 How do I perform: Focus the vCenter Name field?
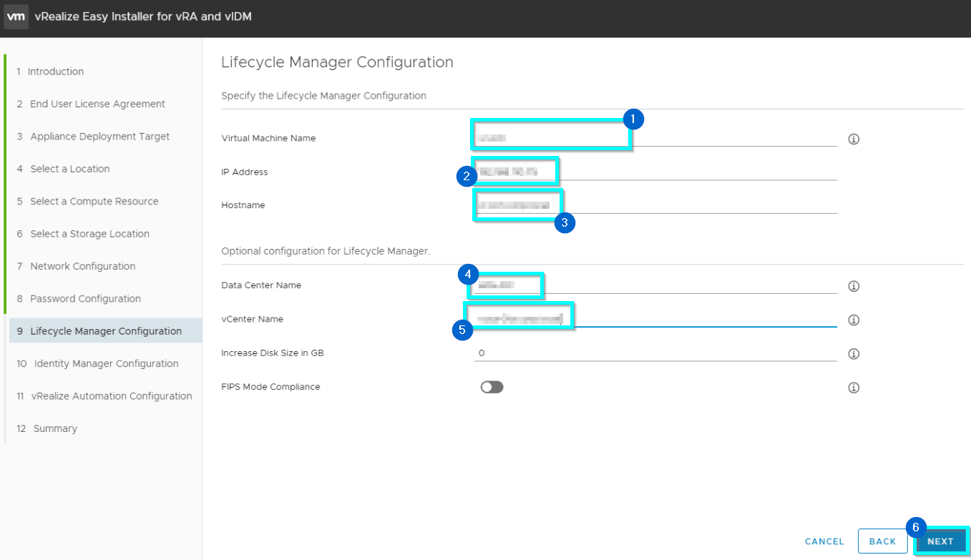[655, 318]
